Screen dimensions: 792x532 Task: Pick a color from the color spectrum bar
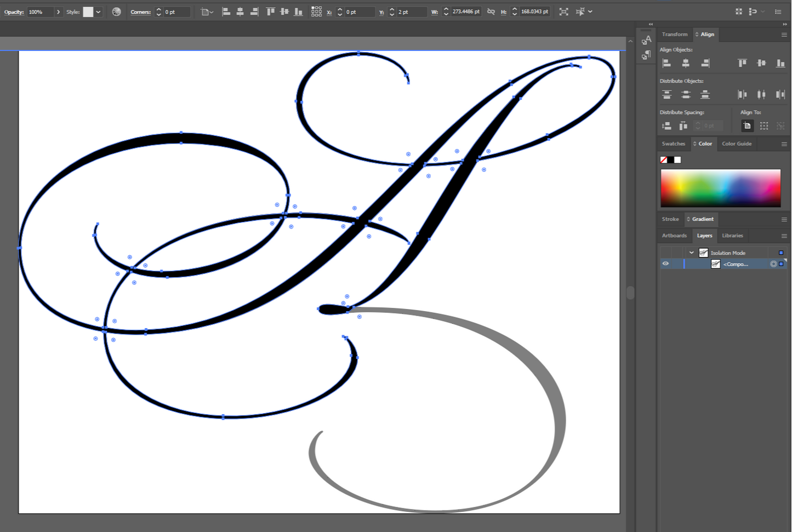point(720,188)
